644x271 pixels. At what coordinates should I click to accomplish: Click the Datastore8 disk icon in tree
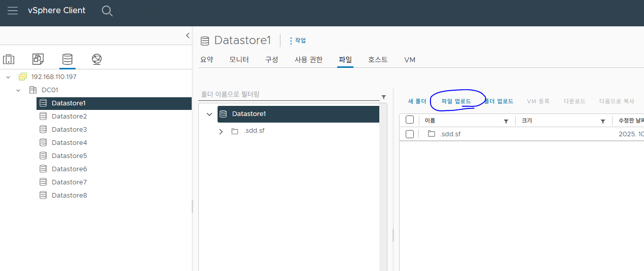(43, 195)
